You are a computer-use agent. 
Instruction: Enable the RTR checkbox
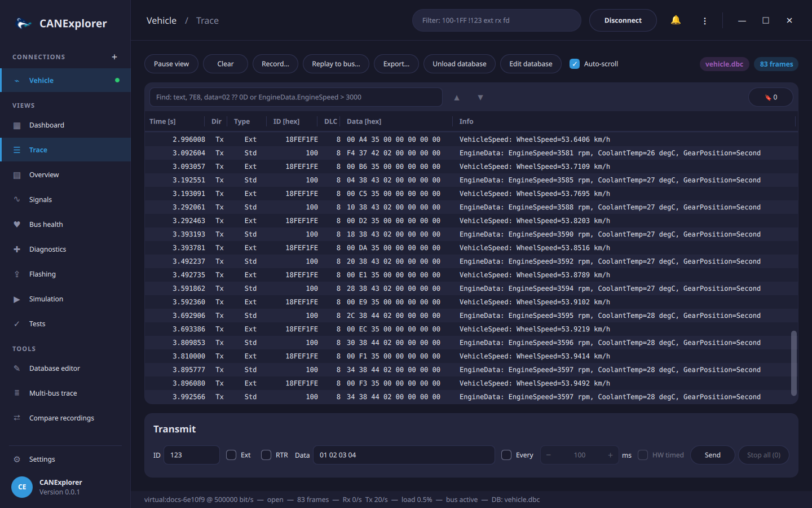click(x=266, y=455)
